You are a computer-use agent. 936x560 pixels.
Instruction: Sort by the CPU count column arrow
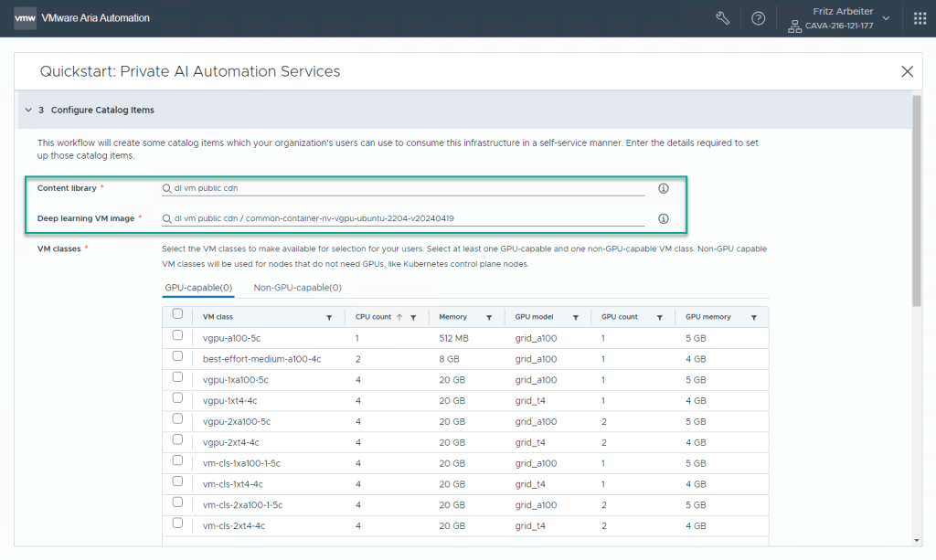point(399,317)
